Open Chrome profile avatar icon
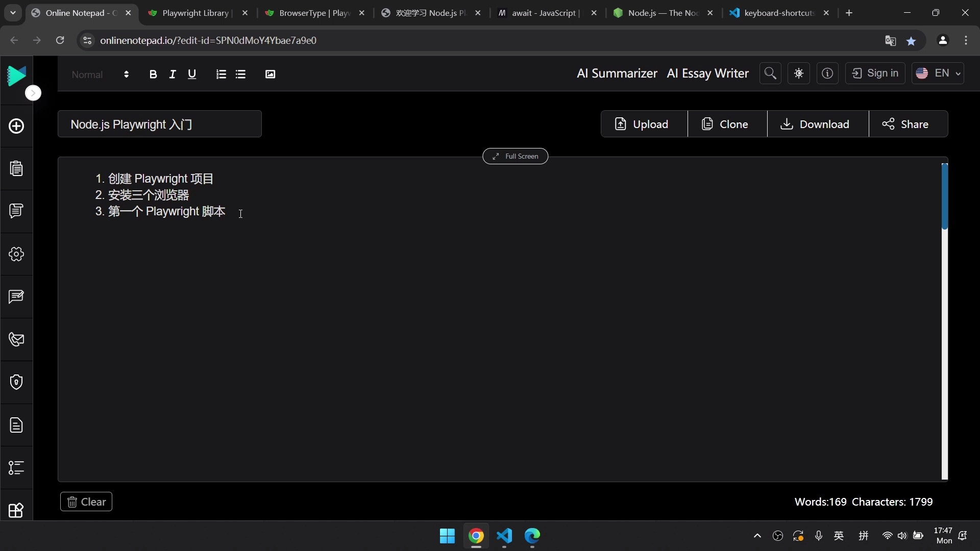 943,40
